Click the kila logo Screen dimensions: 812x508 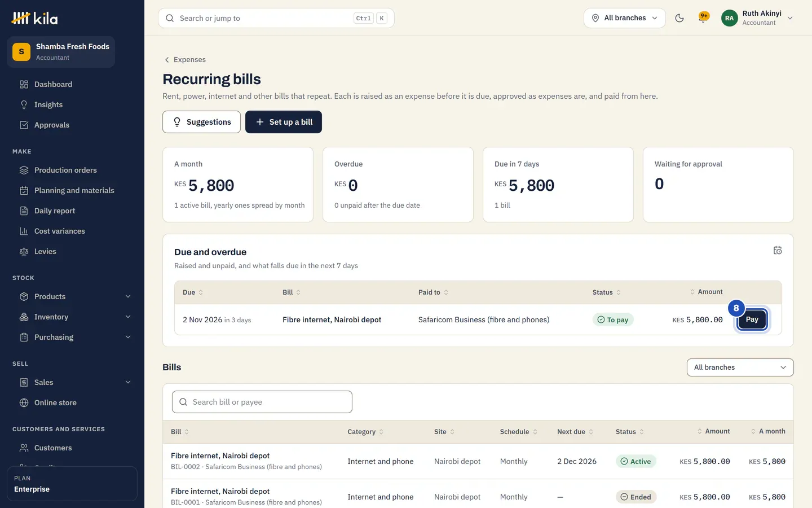[x=34, y=18]
